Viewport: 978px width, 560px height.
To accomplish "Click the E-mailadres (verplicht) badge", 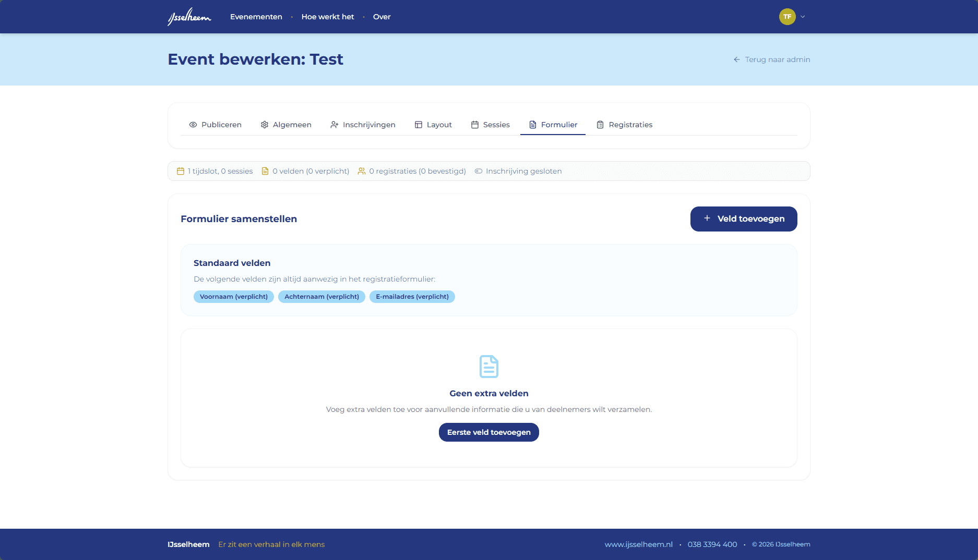I will point(412,297).
